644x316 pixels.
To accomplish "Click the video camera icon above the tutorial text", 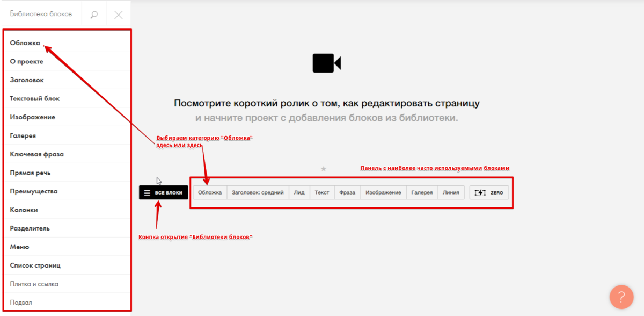I will coord(327,64).
